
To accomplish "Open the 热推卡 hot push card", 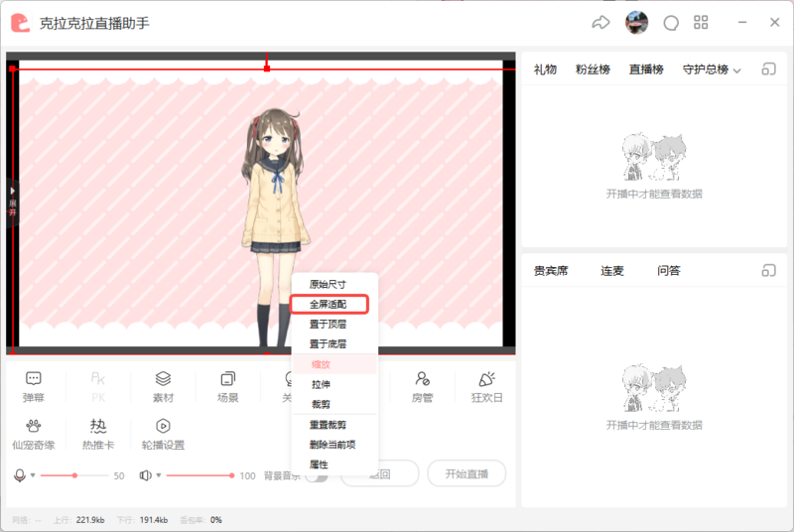I will point(98,435).
